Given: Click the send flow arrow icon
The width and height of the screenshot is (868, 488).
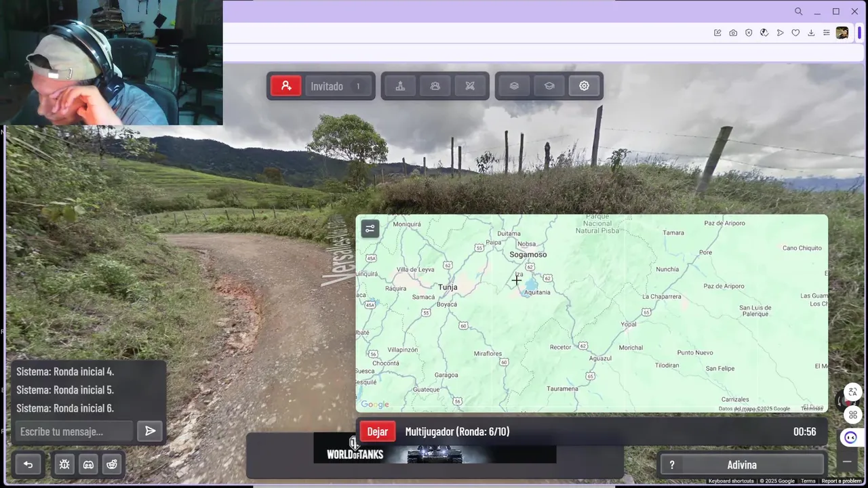Looking at the screenshot, I should coord(780,33).
